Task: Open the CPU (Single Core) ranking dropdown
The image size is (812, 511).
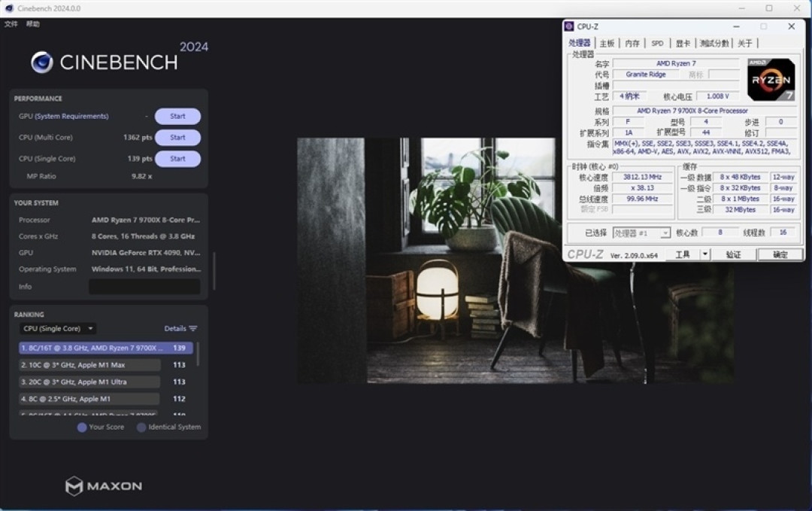Action: 57,328
